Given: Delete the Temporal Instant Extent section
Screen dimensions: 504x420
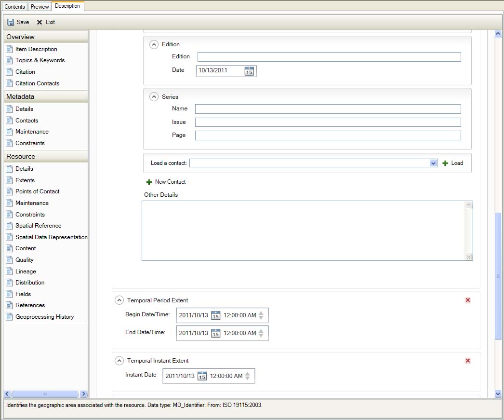Looking at the screenshot, I should point(467,361).
